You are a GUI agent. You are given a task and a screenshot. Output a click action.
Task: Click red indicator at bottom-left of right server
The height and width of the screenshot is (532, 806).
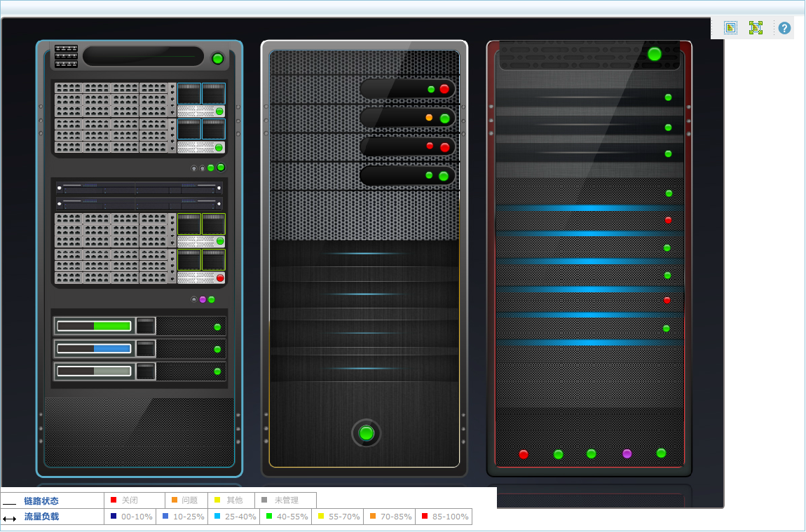(x=524, y=454)
